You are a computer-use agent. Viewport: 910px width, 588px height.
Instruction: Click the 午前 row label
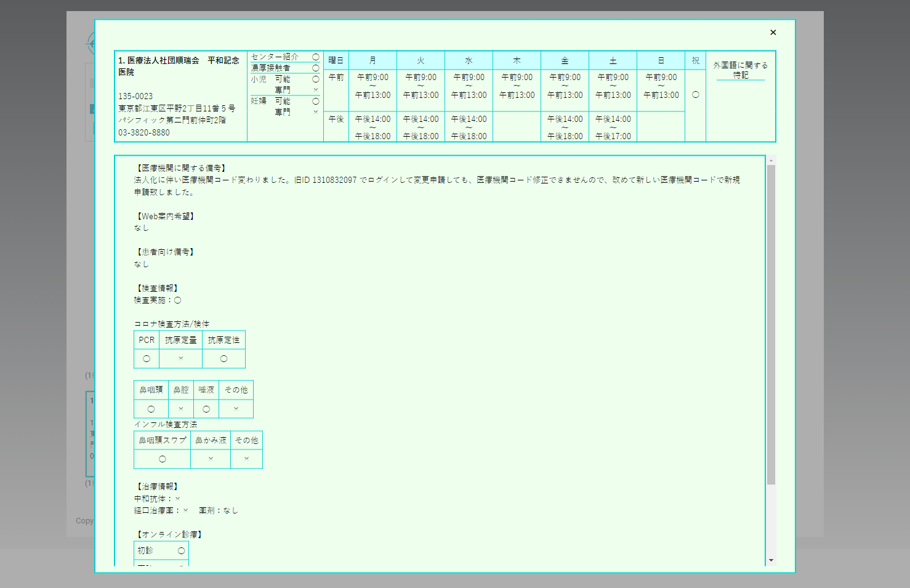336,77
